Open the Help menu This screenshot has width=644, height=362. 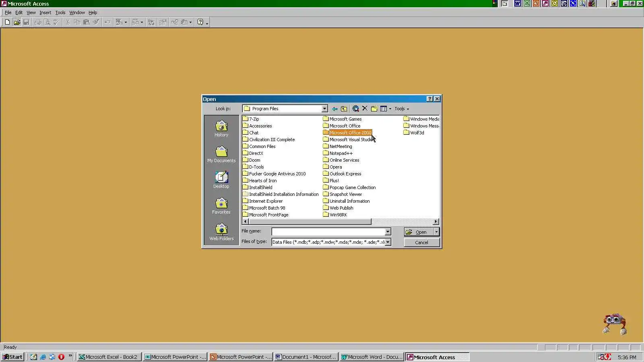point(93,12)
